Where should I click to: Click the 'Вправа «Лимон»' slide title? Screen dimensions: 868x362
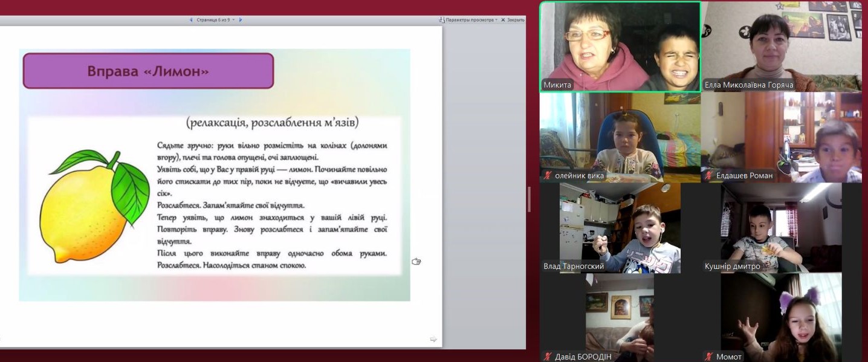click(x=148, y=71)
